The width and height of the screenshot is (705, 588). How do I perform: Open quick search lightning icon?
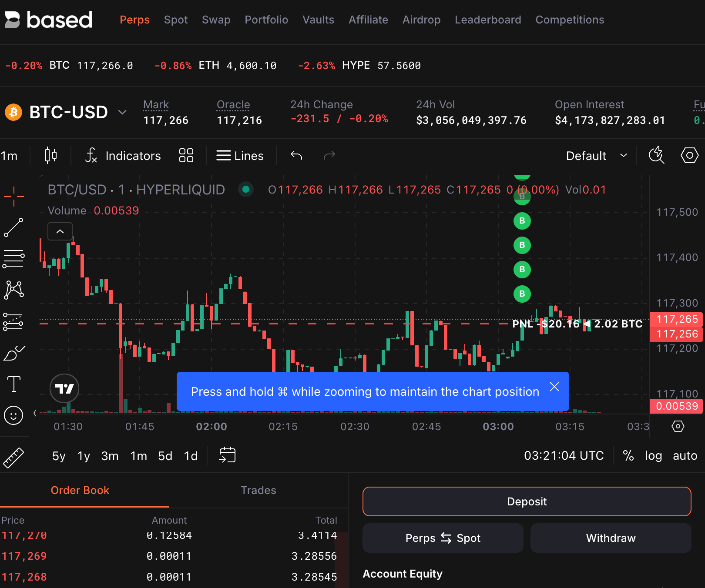tap(656, 155)
